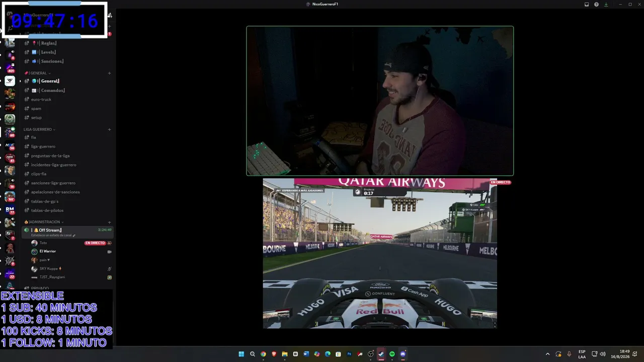Open the Discord inbox icon
Screen dimensions: 644x362
[x=587, y=4]
